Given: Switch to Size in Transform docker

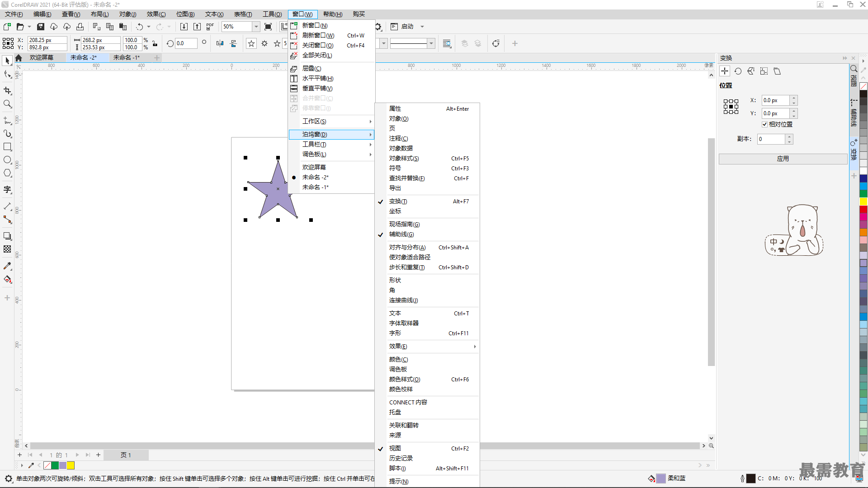Looking at the screenshot, I should pos(764,71).
